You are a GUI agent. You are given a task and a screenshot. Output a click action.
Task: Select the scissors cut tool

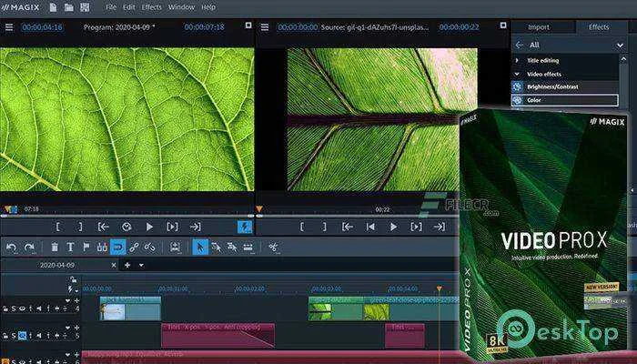point(274,247)
